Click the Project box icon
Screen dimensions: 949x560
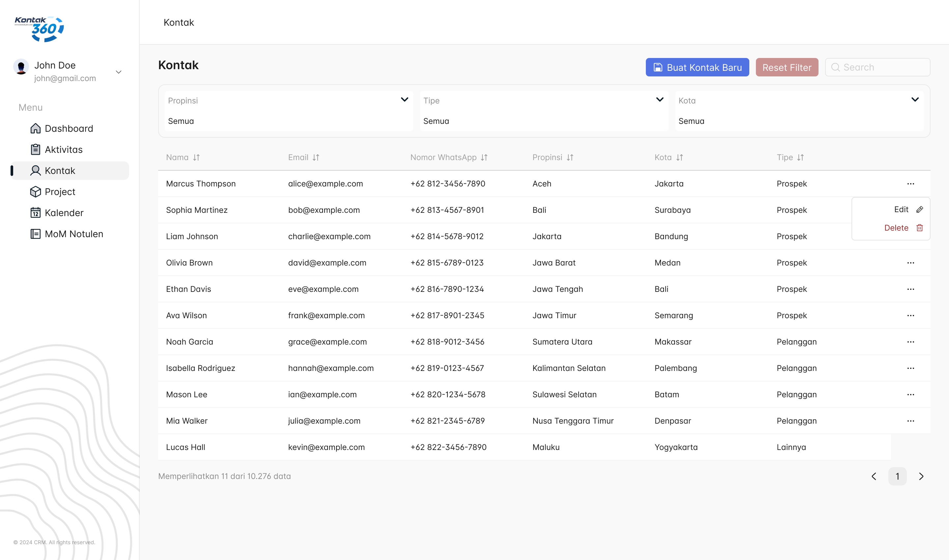[36, 192]
